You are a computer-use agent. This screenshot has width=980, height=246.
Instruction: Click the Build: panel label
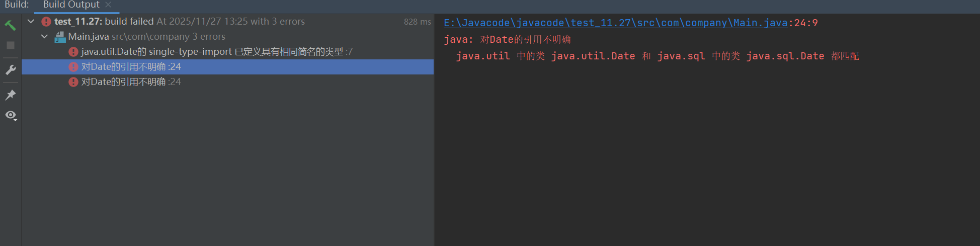(17, 5)
